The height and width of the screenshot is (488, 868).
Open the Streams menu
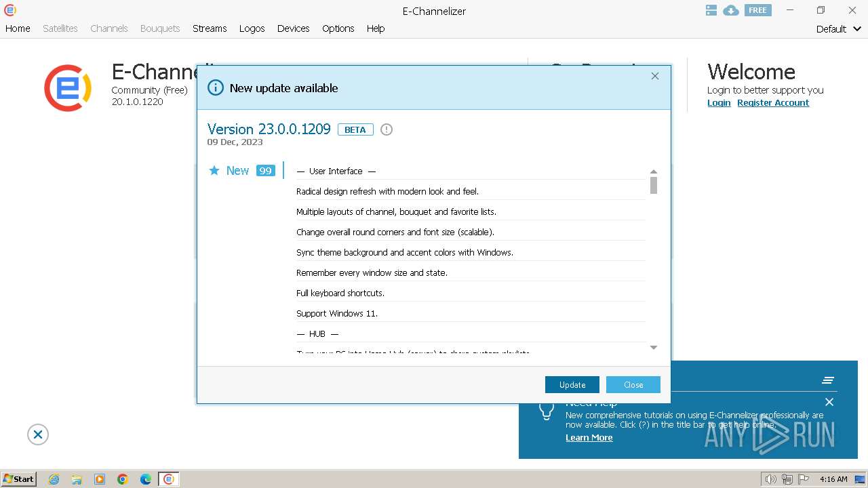[210, 28]
